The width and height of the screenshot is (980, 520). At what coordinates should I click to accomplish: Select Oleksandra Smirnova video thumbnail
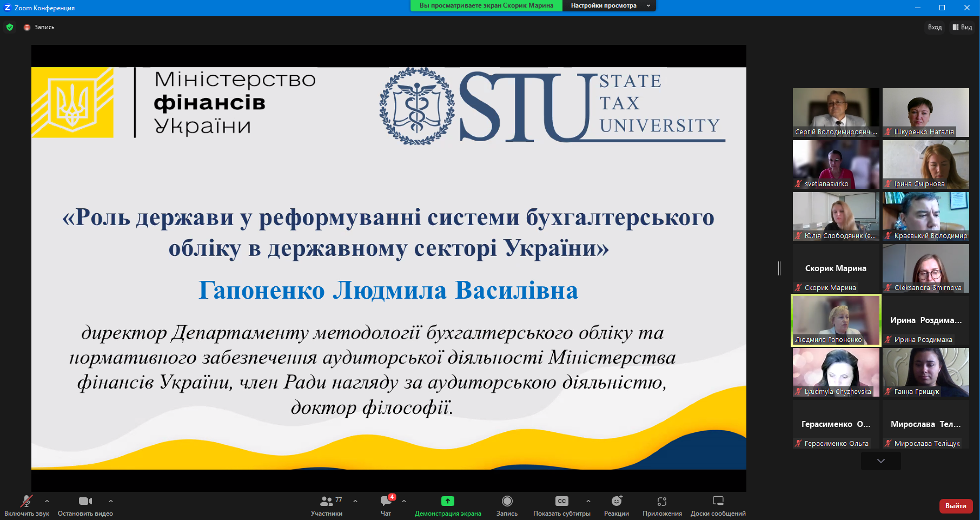[x=926, y=268]
